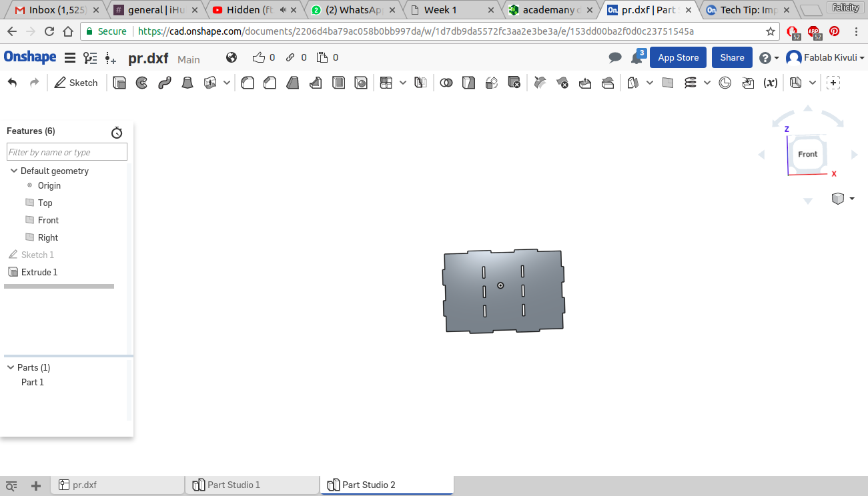The width and height of the screenshot is (868, 496).
Task: Open the Helix tool dropdown arrow
Action: click(707, 83)
